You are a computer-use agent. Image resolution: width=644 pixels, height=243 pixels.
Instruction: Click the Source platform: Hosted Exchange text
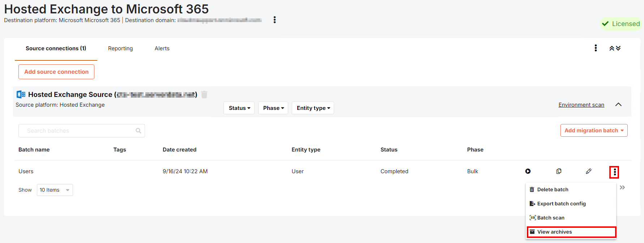pos(60,105)
